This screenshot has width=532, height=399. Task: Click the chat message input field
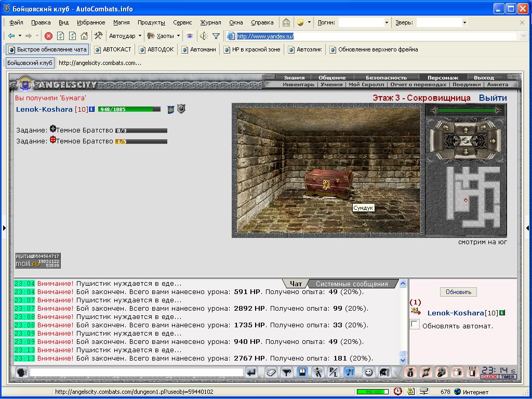tap(137, 373)
